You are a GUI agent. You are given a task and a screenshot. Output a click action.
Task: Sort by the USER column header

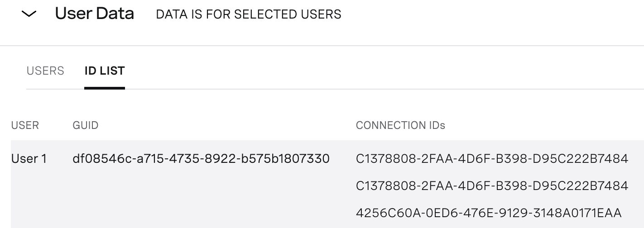coord(25,125)
